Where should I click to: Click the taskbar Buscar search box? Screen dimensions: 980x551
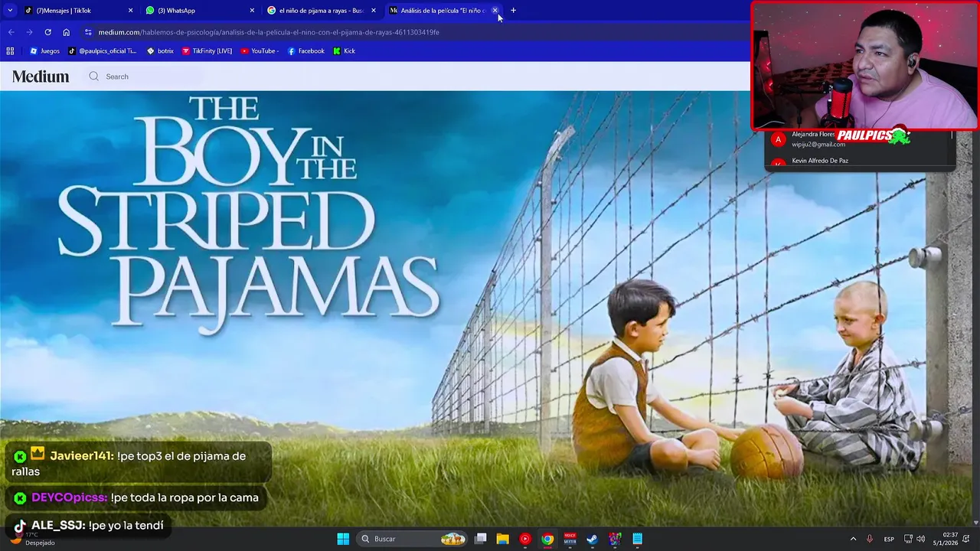[412, 539]
